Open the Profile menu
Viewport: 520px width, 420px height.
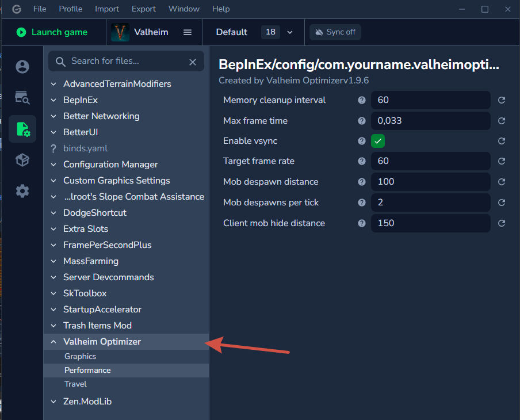[x=71, y=9]
